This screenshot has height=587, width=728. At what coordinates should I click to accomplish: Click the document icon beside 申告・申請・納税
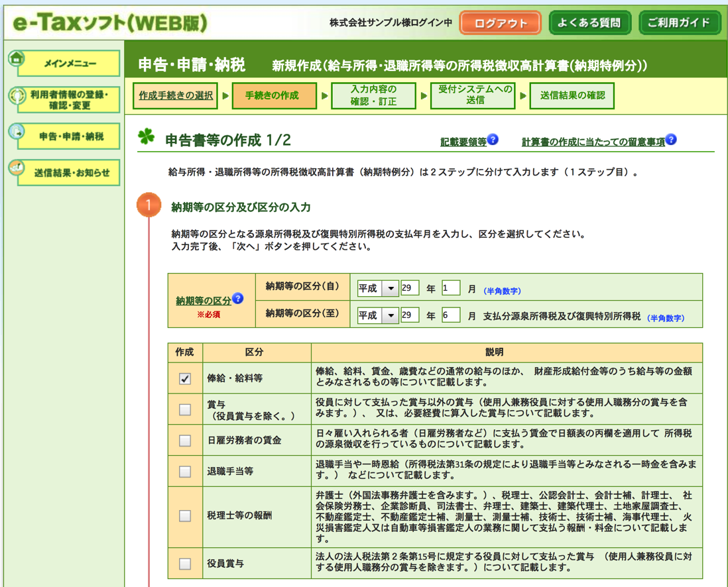pyautogui.click(x=17, y=132)
